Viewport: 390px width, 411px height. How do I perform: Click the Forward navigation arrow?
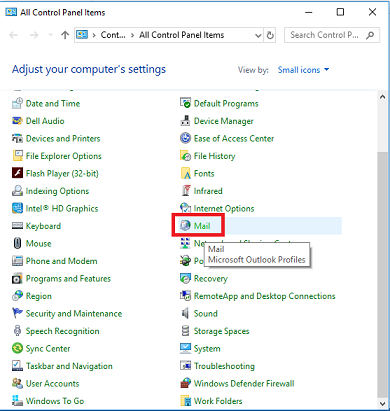click(34, 35)
